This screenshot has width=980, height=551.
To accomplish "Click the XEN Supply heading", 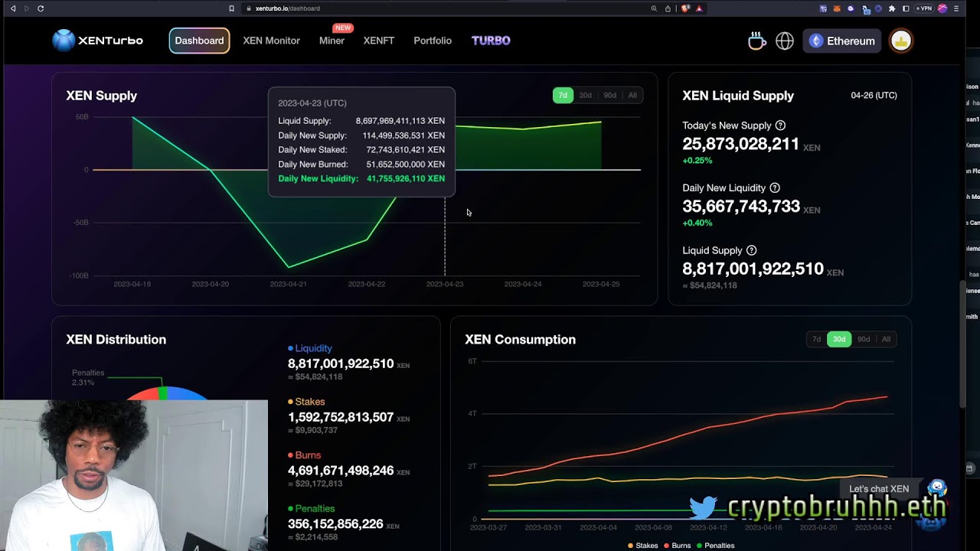I will tap(101, 96).
